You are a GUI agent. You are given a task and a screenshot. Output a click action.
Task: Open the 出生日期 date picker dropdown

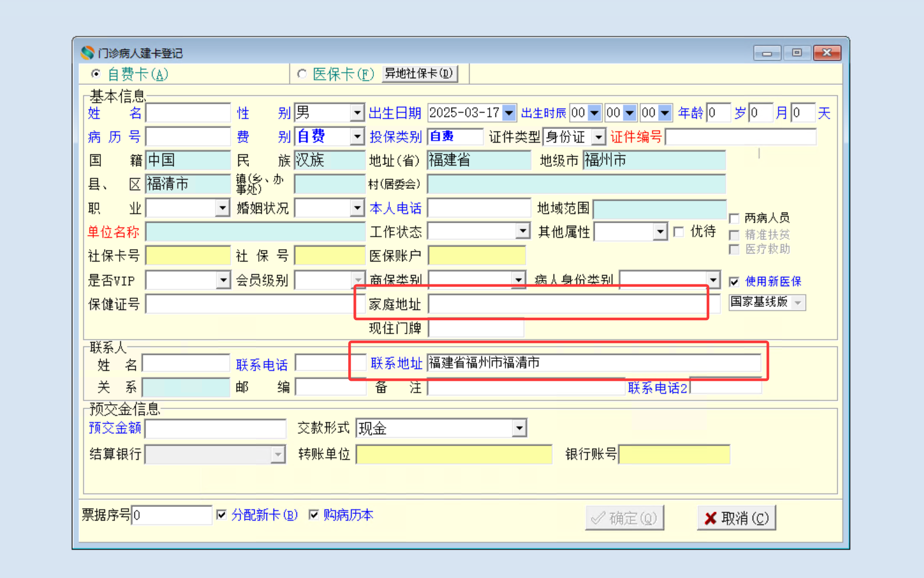click(509, 113)
